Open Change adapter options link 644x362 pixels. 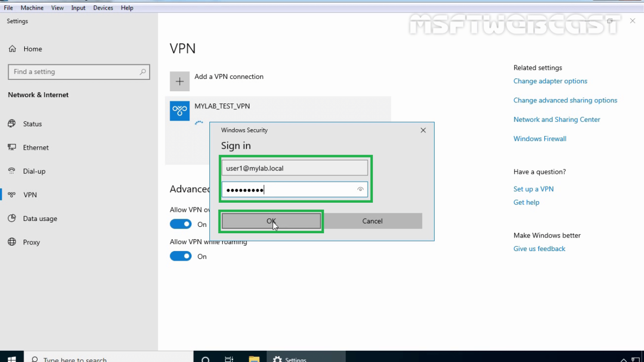[550, 82]
